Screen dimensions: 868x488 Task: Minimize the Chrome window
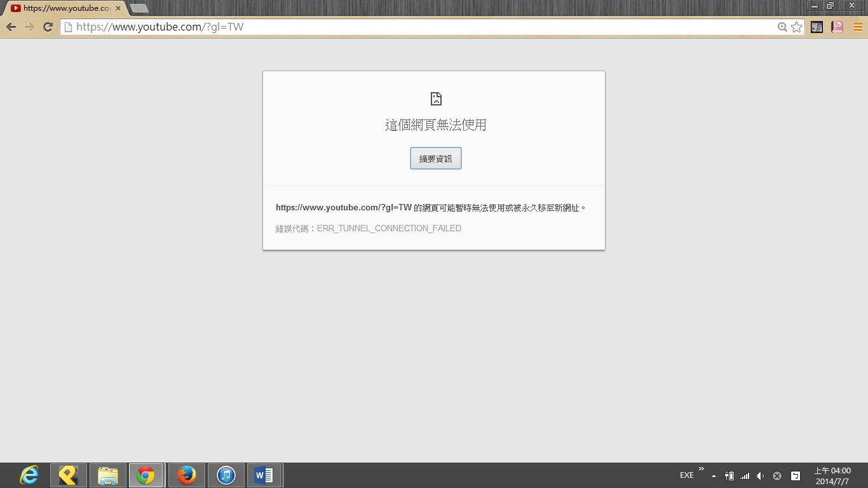click(815, 5)
